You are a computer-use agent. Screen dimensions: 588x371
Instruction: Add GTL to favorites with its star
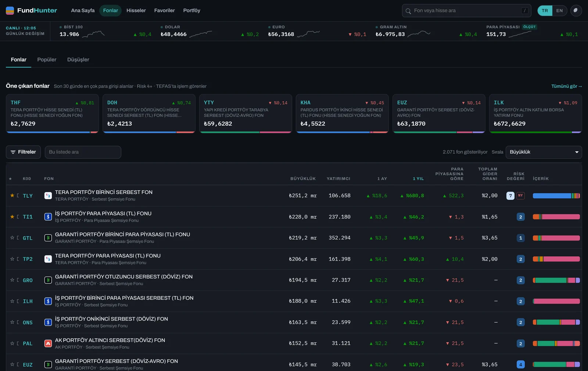click(x=12, y=238)
